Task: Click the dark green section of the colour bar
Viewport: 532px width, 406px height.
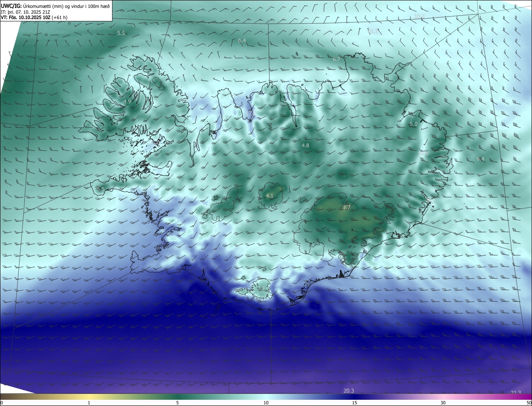Action: 177,396
